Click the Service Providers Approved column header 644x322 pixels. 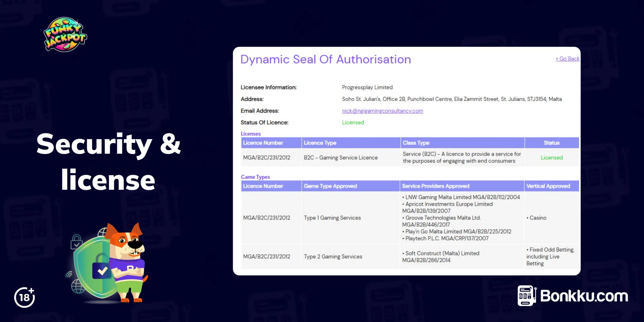point(462,186)
